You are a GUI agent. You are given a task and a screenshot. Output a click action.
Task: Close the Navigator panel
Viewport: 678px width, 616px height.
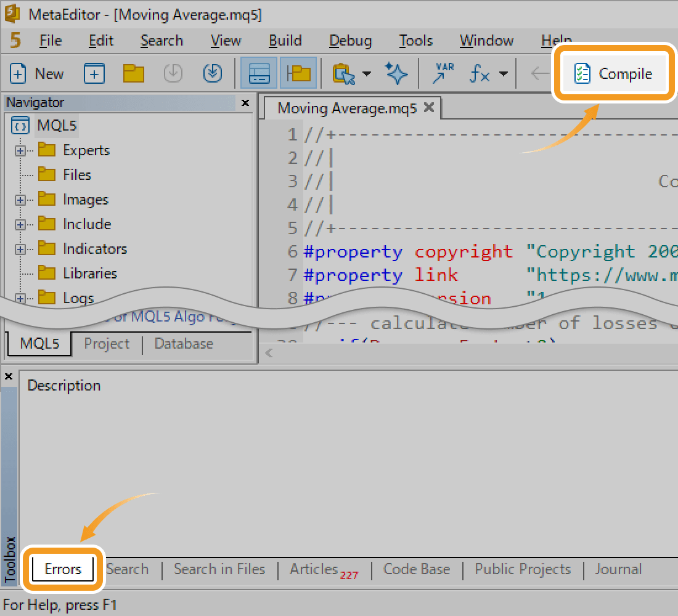coord(245,103)
